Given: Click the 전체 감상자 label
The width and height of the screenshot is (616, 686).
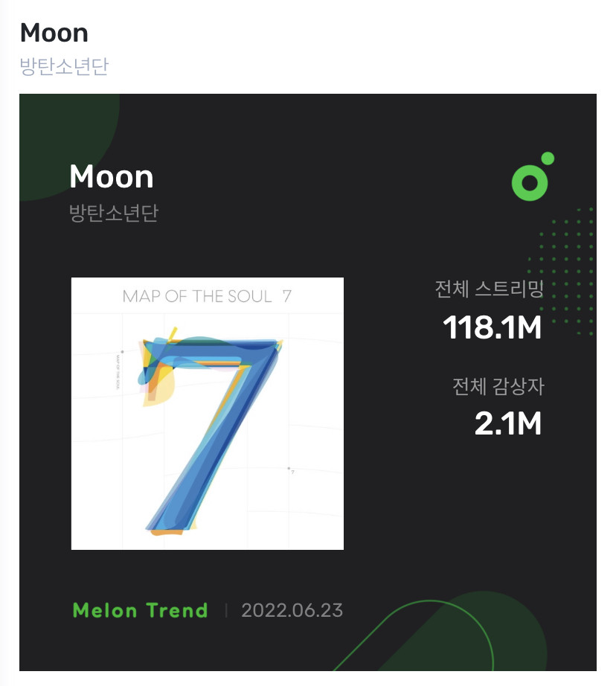Looking at the screenshot, I should (498, 386).
